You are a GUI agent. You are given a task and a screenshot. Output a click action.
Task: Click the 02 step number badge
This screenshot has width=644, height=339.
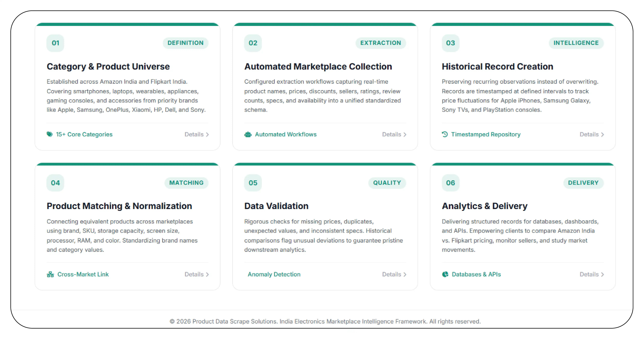tap(253, 43)
